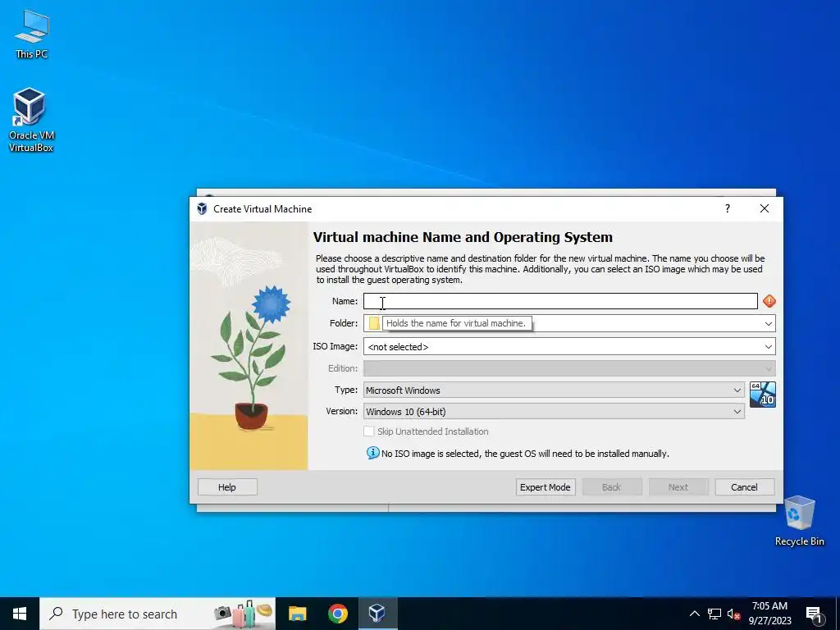The image size is (840, 630).
Task: Launch Google Chrome from the taskbar
Action: click(337, 614)
